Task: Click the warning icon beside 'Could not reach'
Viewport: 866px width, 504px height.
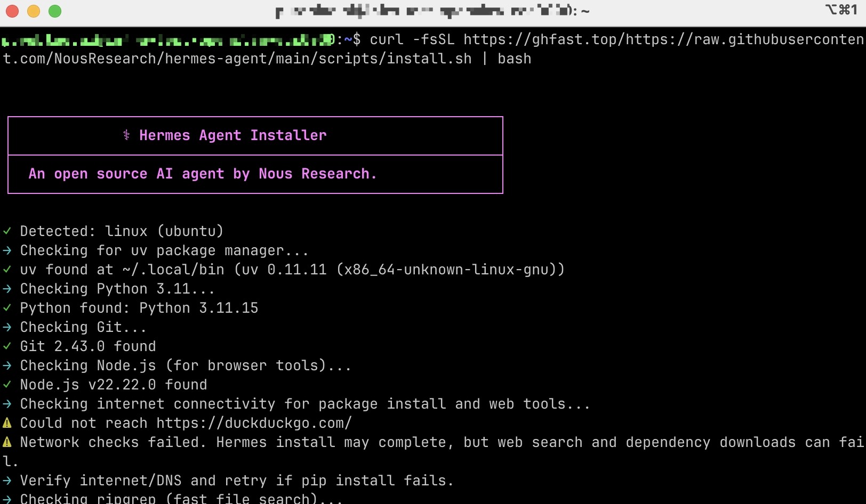Action: pyautogui.click(x=7, y=423)
